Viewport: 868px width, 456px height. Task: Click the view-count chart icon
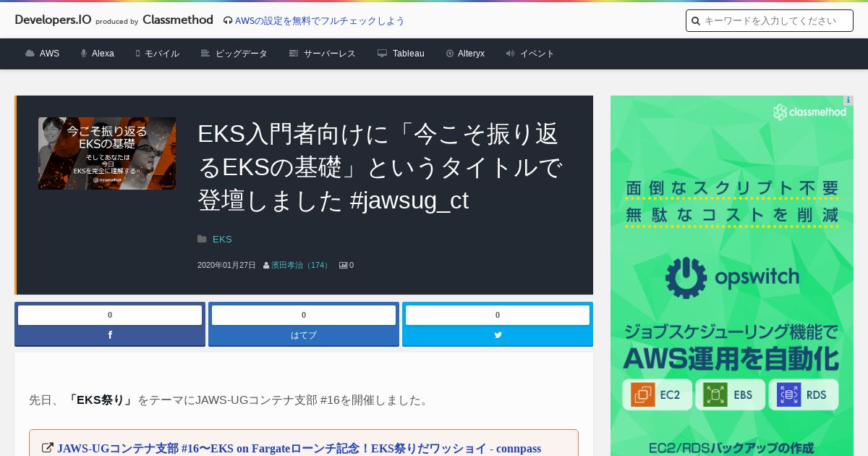click(x=343, y=266)
